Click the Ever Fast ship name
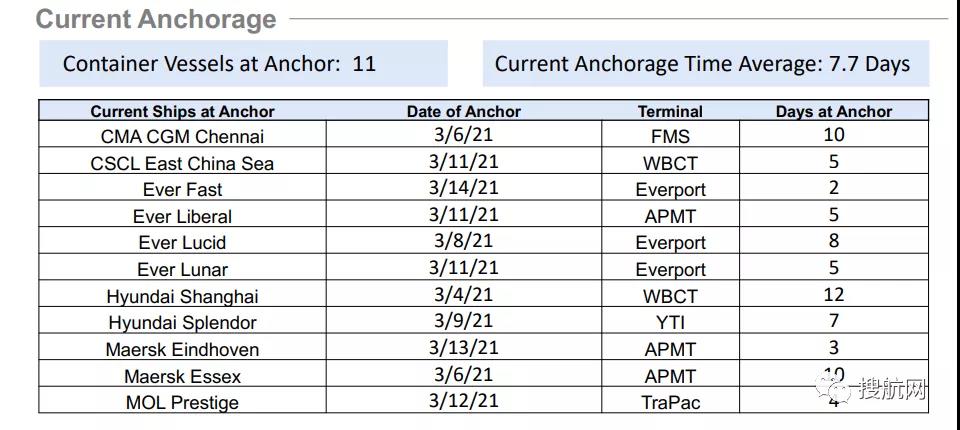This screenshot has height=430, width=960. (183, 190)
